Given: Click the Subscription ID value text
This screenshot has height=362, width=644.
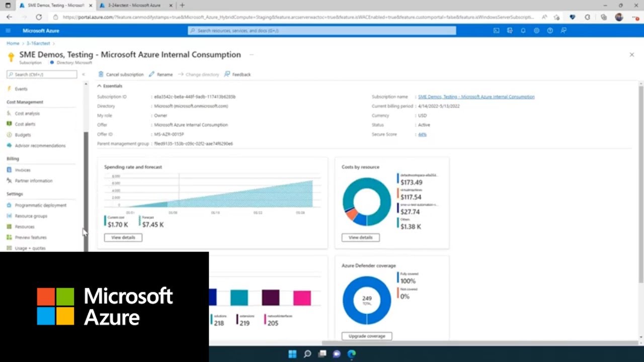Looking at the screenshot, I should [195, 97].
